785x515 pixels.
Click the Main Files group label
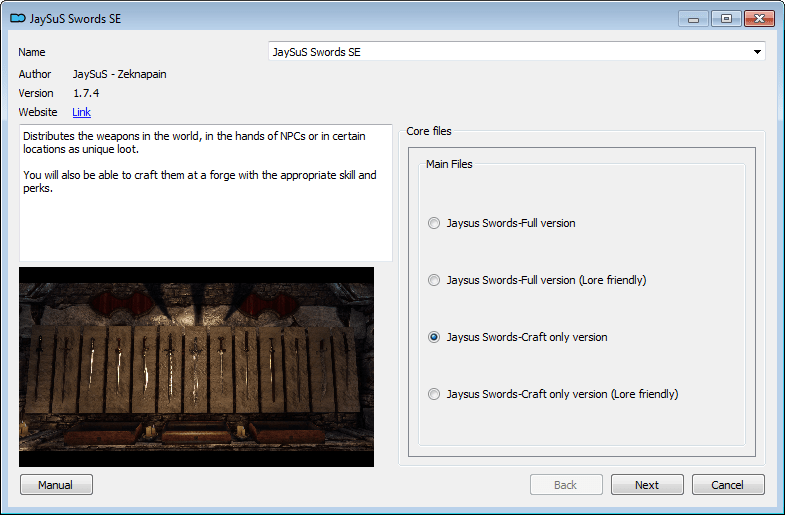[449, 164]
